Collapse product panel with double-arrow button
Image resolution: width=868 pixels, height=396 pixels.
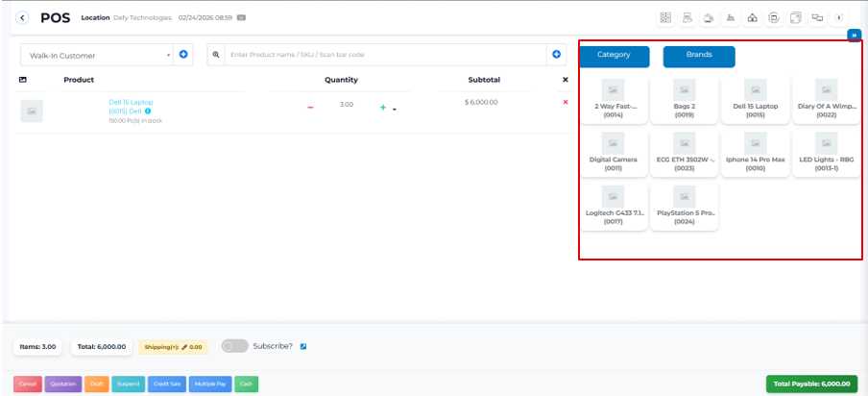tap(854, 35)
